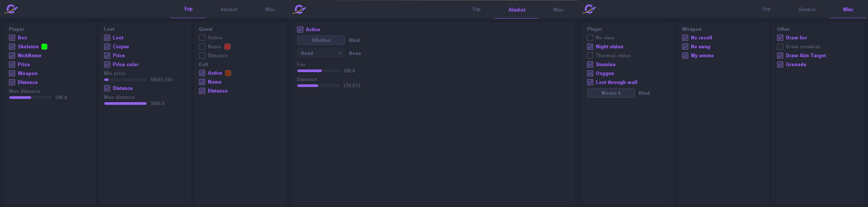Screen dimensions: 868x207
Task: Click the Fov slider track
Action: point(319,71)
